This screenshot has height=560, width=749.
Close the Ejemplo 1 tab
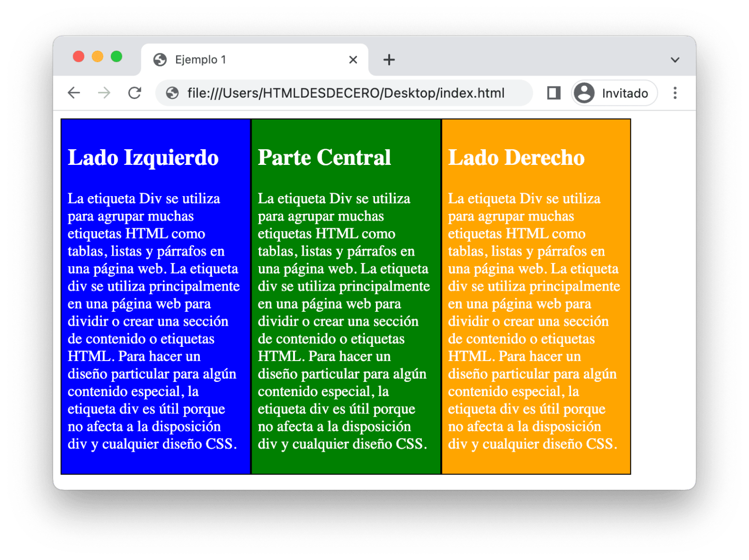click(353, 60)
